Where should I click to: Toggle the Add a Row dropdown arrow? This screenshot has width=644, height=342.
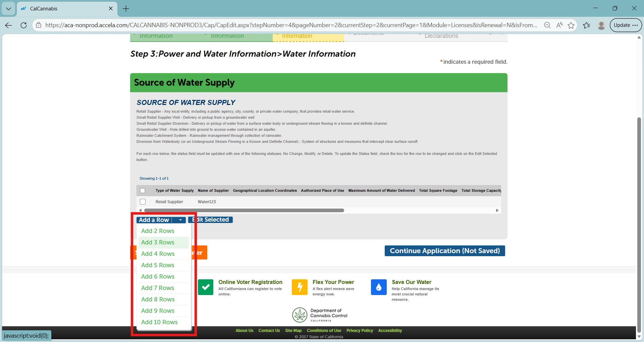[x=180, y=220]
